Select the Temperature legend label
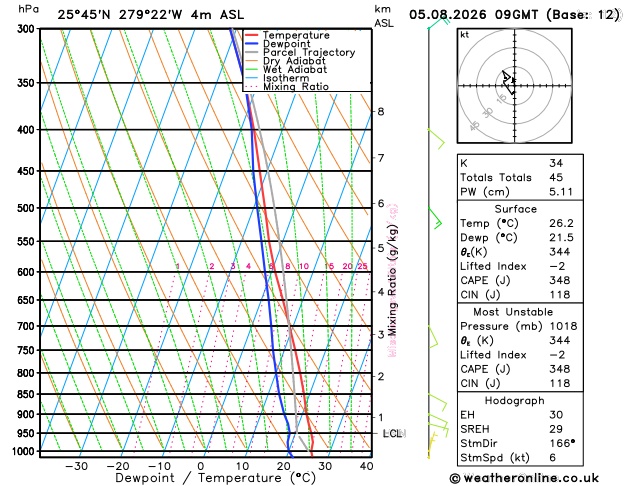629x486 pixels. coord(296,35)
